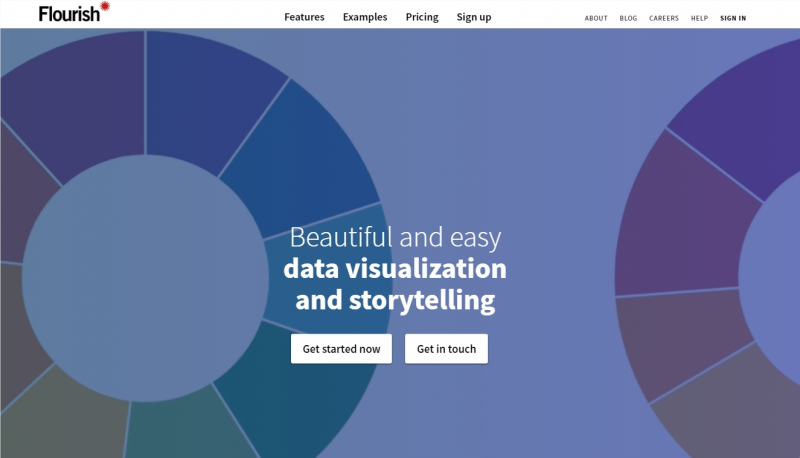Screen dimensions: 800x458
Task: Open the Features menu item
Action: point(304,17)
